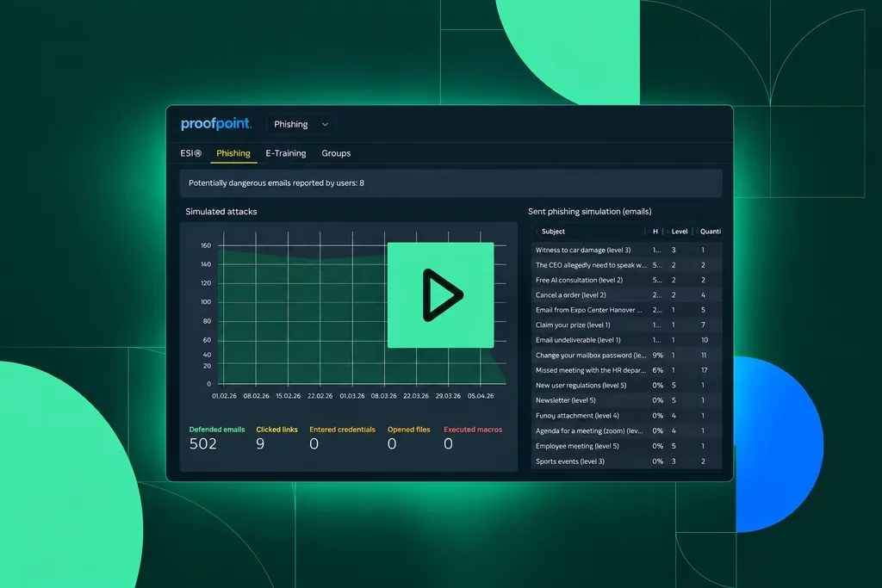The width and height of the screenshot is (882, 588).
Task: Click the Opened files label
Action: tap(408, 430)
